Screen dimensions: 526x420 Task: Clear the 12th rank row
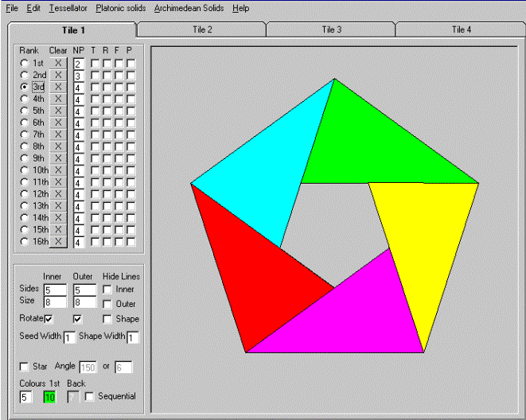point(58,194)
